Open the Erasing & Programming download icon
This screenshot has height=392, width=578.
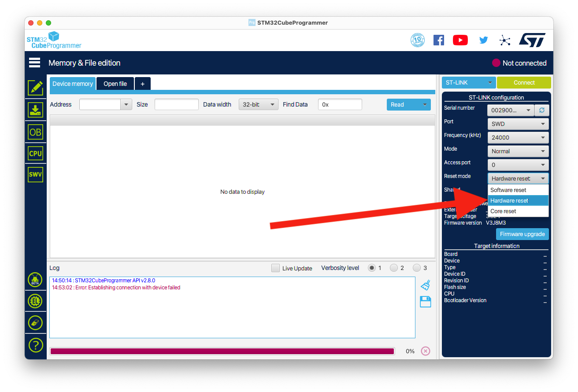pos(35,110)
